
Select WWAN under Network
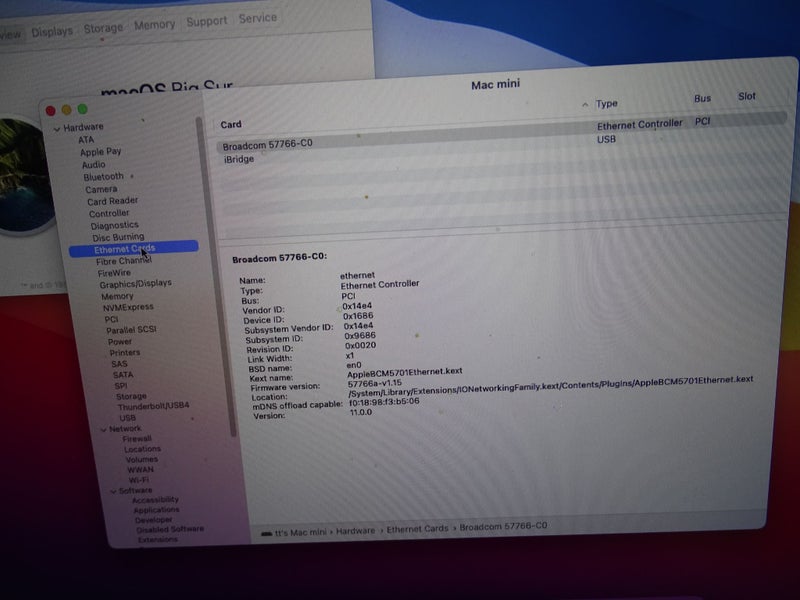pyautogui.click(x=140, y=470)
